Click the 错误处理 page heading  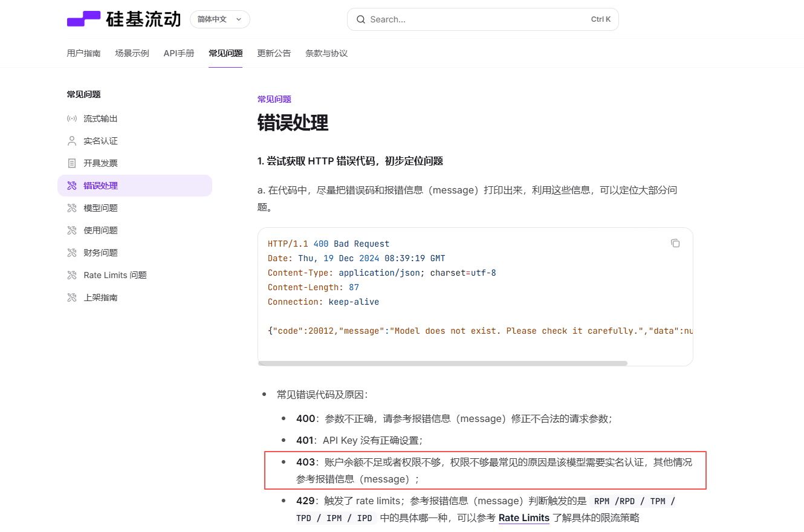click(x=293, y=123)
